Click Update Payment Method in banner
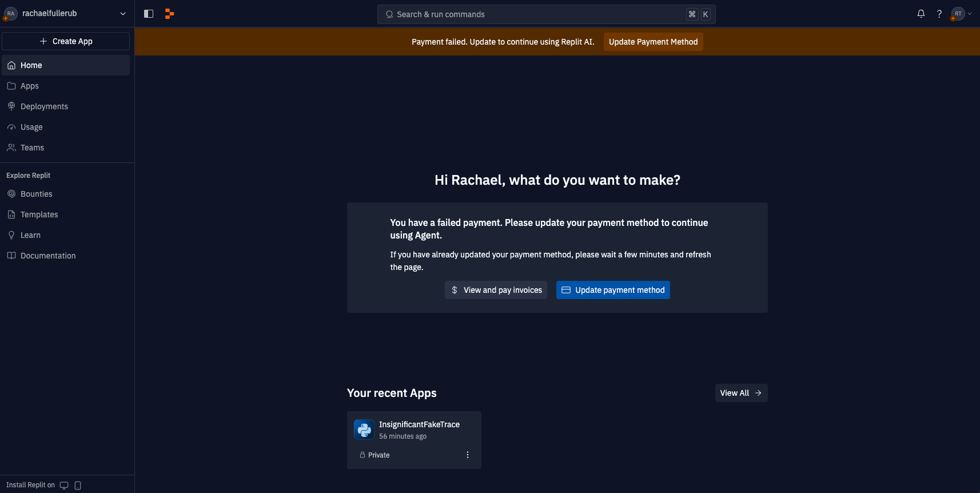Viewport: 980px width, 493px height. [x=653, y=42]
